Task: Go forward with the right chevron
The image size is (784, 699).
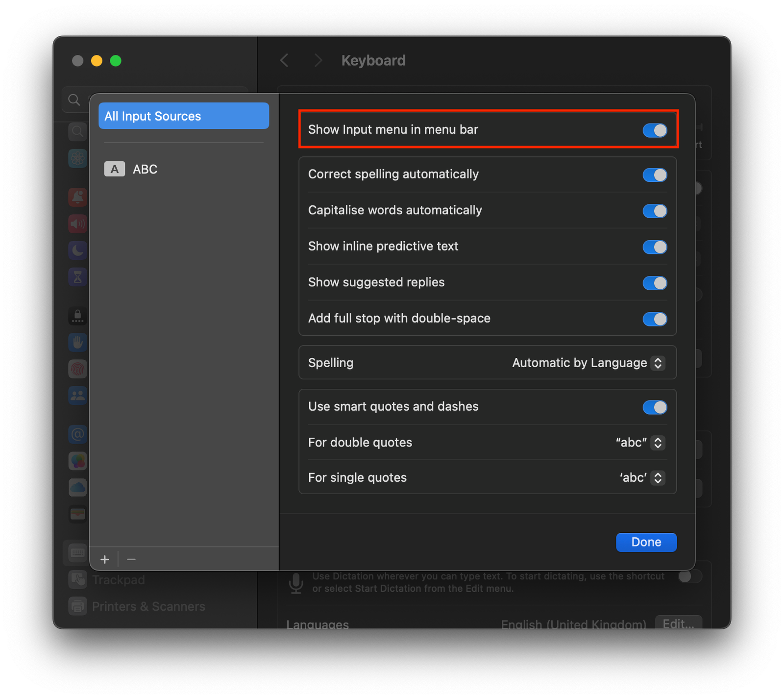Action: 318,60
